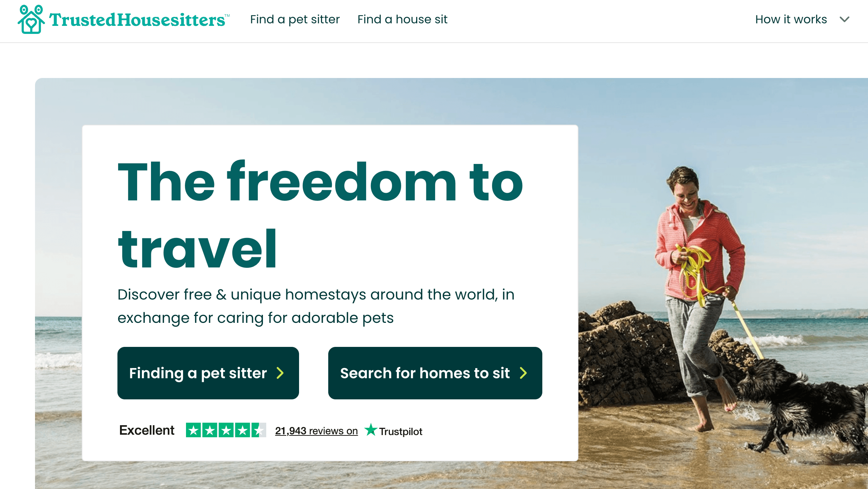The height and width of the screenshot is (489, 868).
Task: Open the 21,943 reviews link
Action: pyautogui.click(x=316, y=431)
